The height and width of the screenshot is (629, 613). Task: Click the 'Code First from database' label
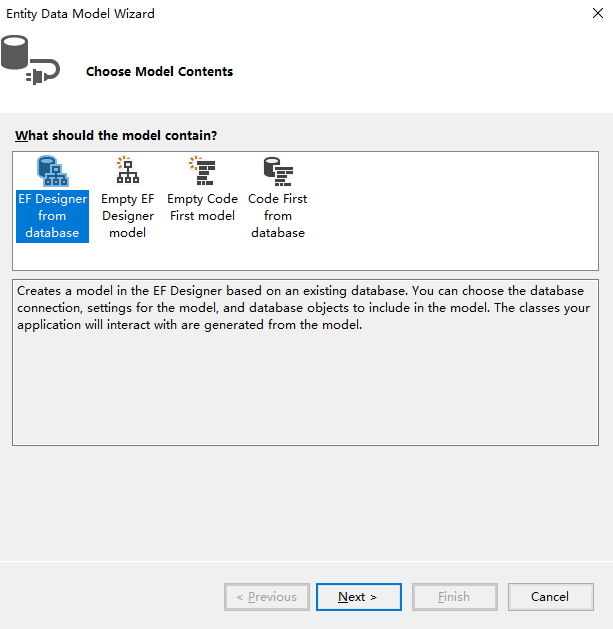pos(278,216)
